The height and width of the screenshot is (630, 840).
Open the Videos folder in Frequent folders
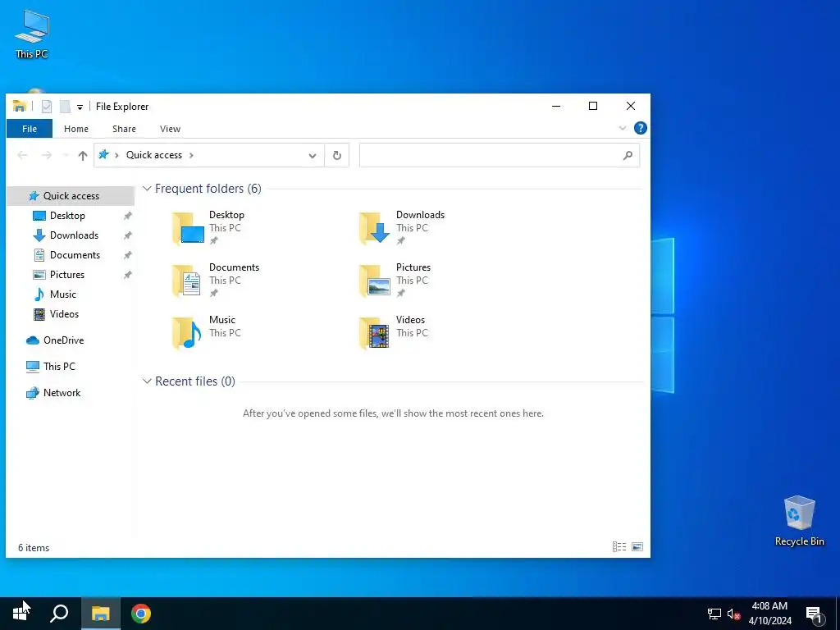395,333
